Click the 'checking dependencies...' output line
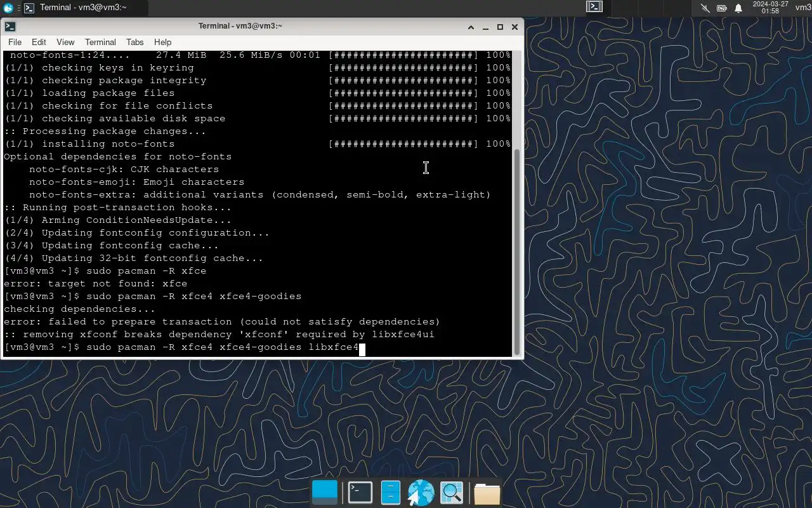 click(80, 309)
